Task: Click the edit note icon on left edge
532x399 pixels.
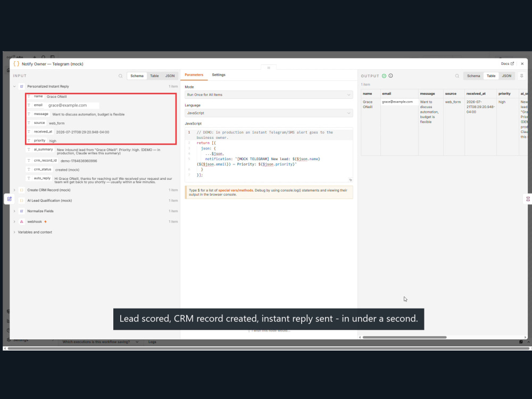Action: (9, 199)
